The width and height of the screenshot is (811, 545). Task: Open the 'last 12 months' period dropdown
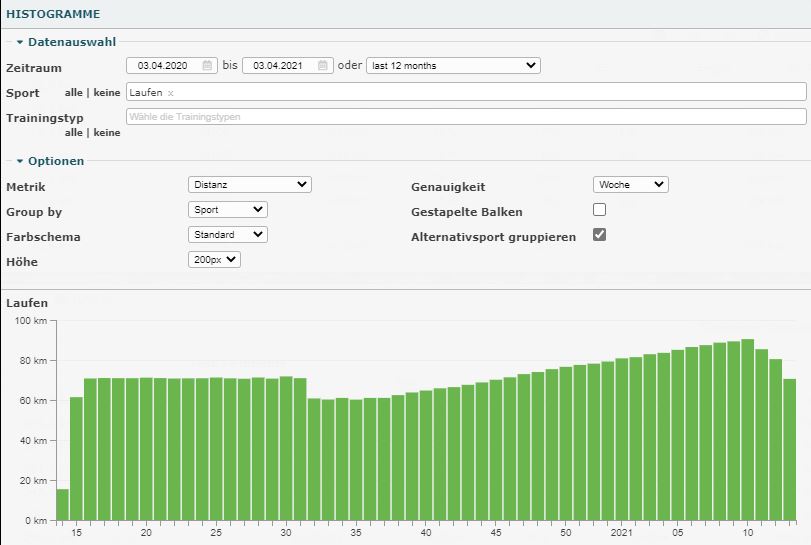(x=453, y=66)
